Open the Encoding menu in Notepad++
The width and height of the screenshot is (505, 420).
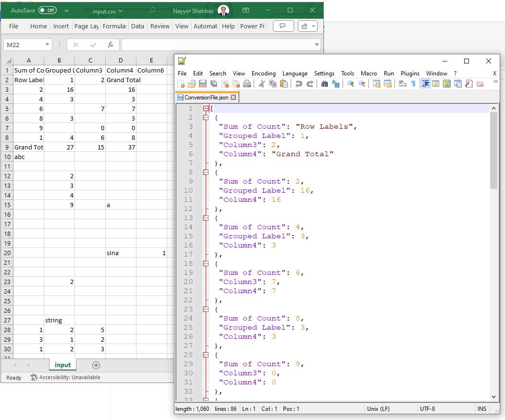point(263,74)
